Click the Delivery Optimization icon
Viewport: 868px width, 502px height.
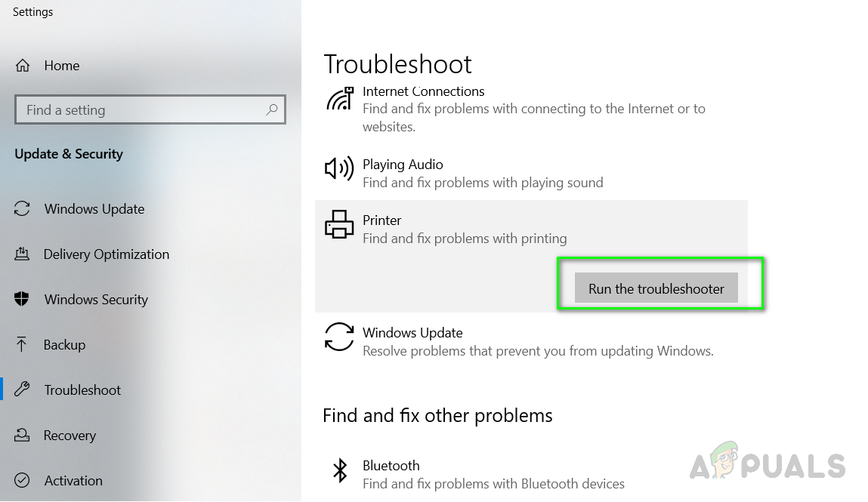click(23, 254)
